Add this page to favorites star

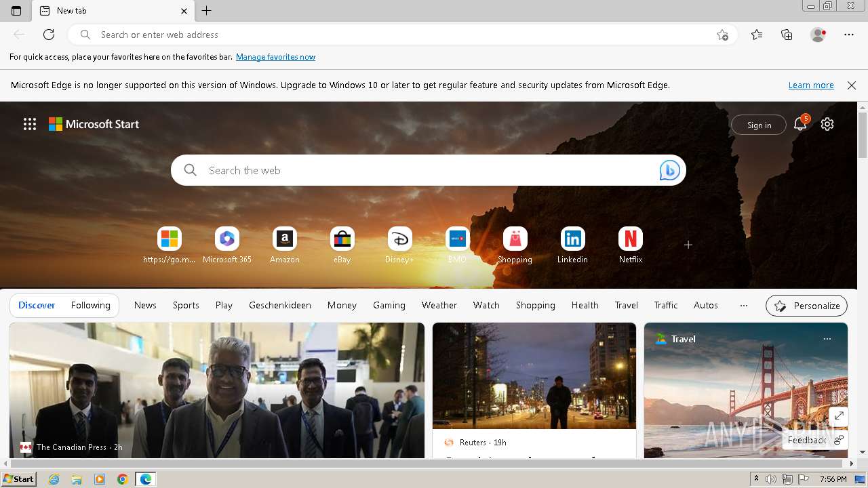(x=722, y=35)
